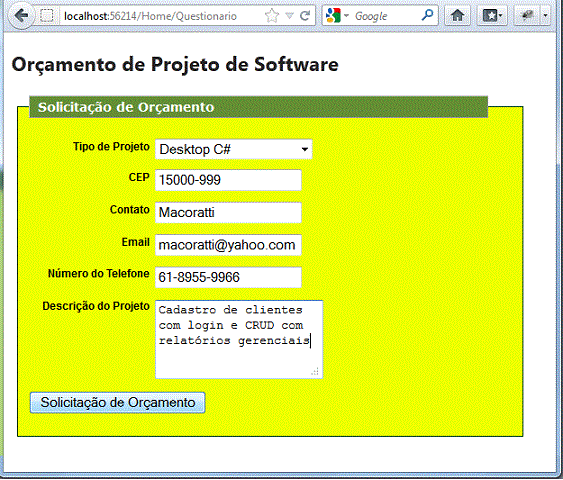The width and height of the screenshot is (563, 480).
Task: Open the bookmarks menu star button
Action: [x=492, y=15]
